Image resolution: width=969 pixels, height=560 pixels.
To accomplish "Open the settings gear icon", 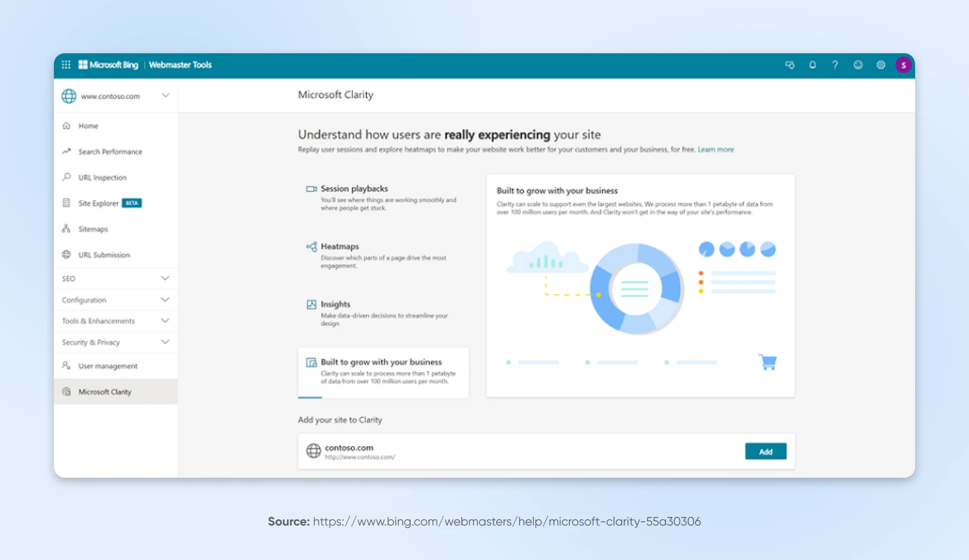I will [881, 65].
